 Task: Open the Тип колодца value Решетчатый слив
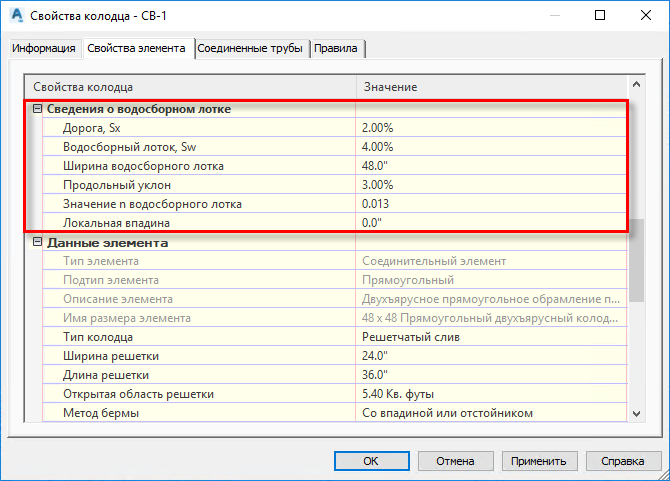pyautogui.click(x=491, y=337)
